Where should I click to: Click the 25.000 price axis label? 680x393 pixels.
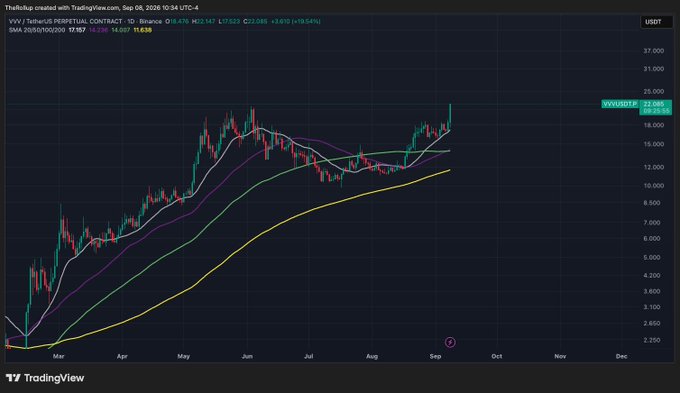coord(654,91)
